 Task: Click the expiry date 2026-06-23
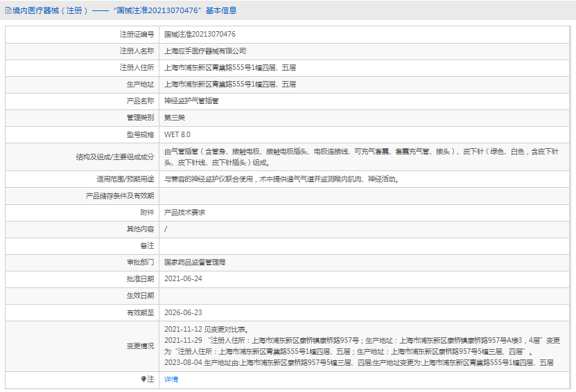[x=183, y=313]
